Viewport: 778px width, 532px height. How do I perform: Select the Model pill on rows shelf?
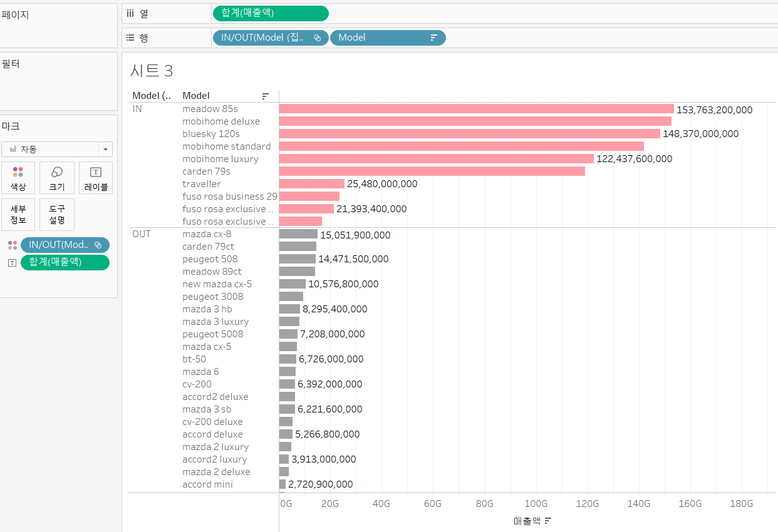tap(388, 38)
